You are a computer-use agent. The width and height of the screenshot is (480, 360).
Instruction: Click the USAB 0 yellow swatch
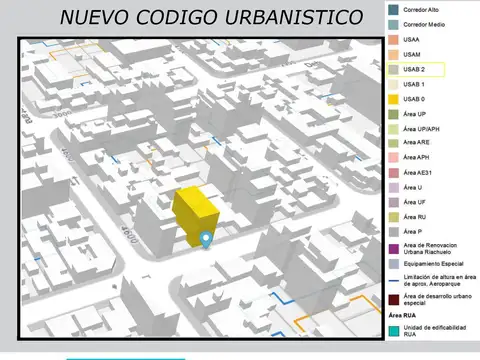393,99
